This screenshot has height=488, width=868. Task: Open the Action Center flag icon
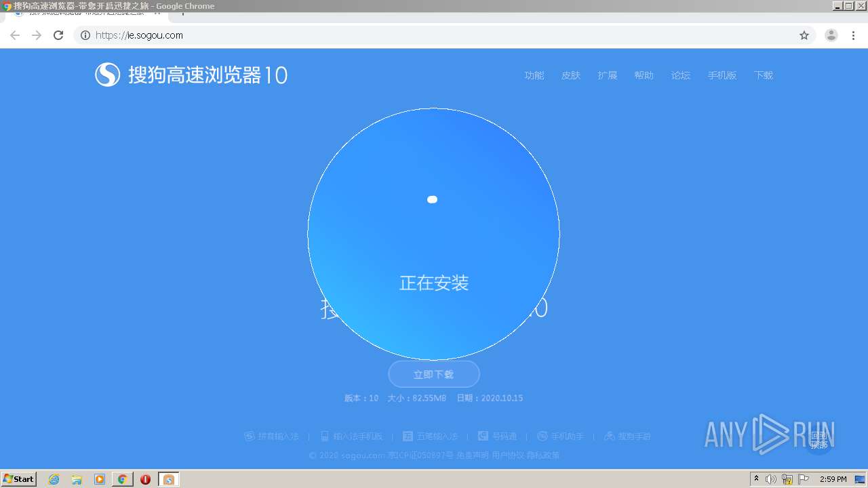804,479
